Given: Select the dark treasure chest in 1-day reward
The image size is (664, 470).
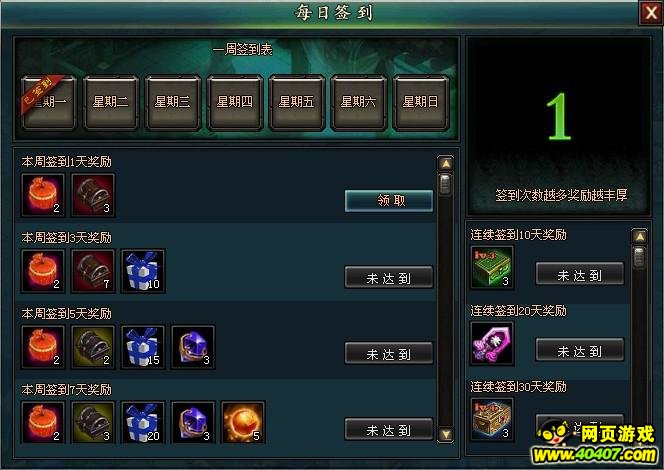Looking at the screenshot, I should (93, 195).
